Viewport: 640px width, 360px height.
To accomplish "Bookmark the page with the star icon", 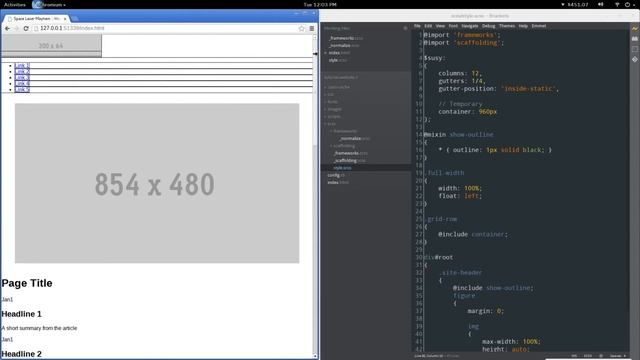I will [302, 28].
